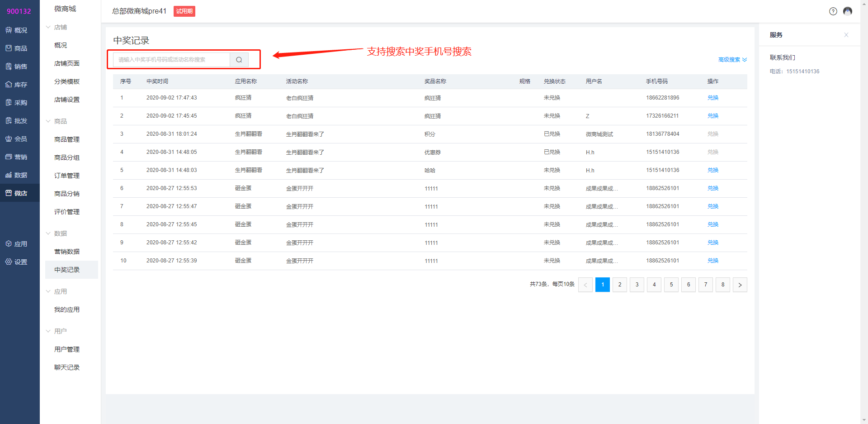Image resolution: width=868 pixels, height=424 pixels.
Task: Go to page 5 of results
Action: (671, 285)
